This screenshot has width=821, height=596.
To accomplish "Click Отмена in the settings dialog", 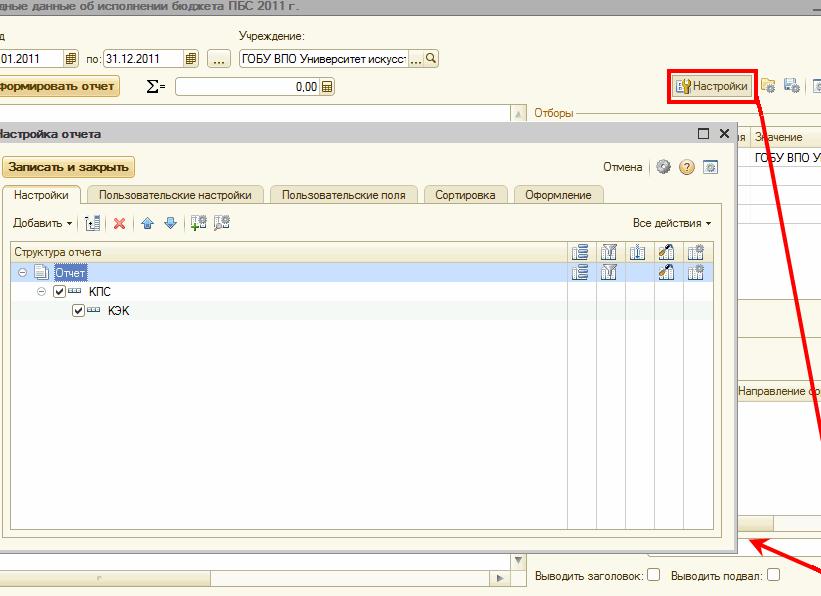I will click(623, 167).
